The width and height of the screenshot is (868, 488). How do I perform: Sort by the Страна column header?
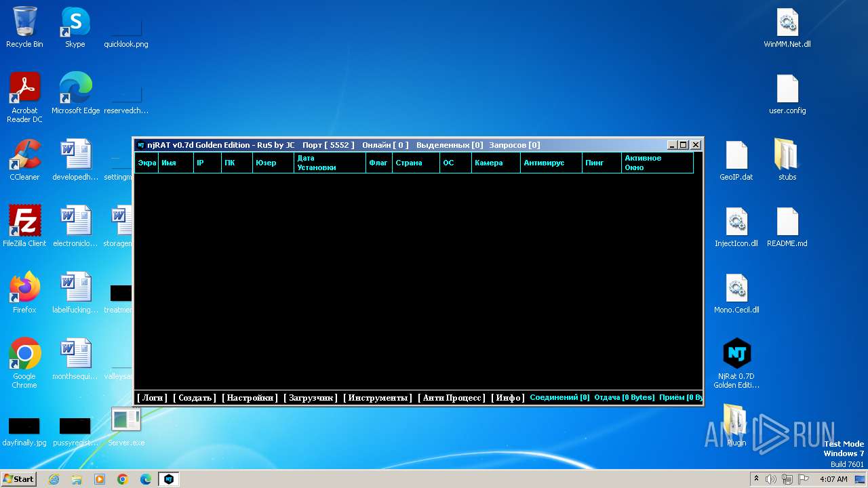(x=416, y=163)
